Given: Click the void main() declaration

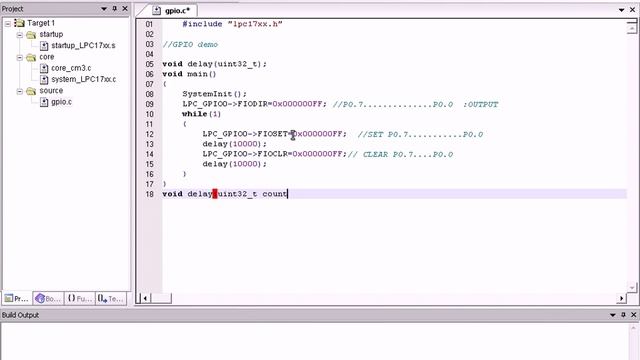Looking at the screenshot, I should coord(189,74).
